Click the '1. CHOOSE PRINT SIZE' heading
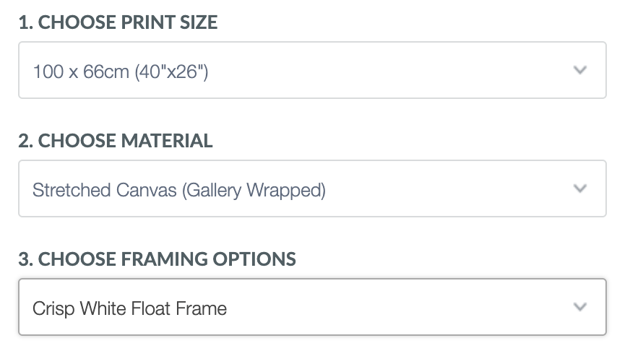Screen dimensions: 643x364 click(118, 22)
